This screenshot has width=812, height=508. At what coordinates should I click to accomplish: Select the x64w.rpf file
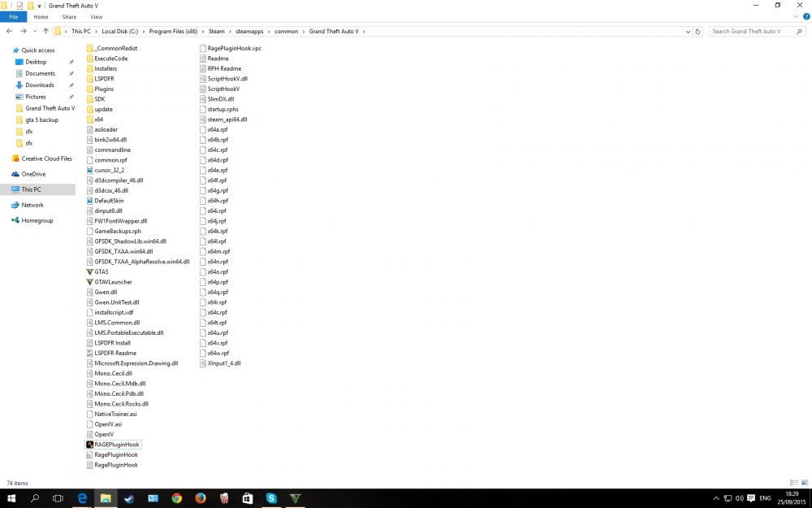click(x=214, y=353)
